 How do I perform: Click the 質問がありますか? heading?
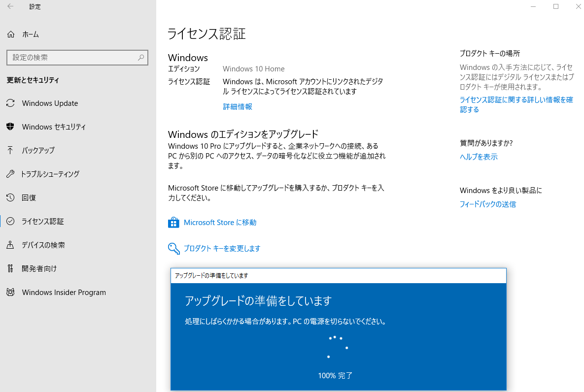coord(486,143)
